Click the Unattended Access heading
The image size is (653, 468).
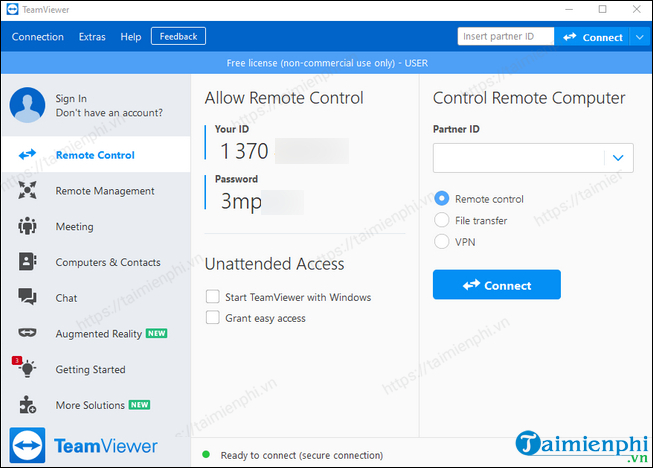[x=274, y=264]
